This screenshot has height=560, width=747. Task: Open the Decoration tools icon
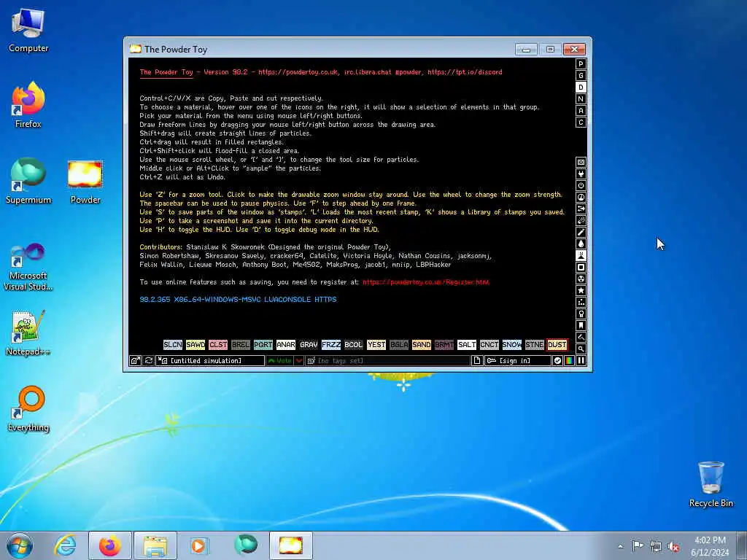(581, 337)
